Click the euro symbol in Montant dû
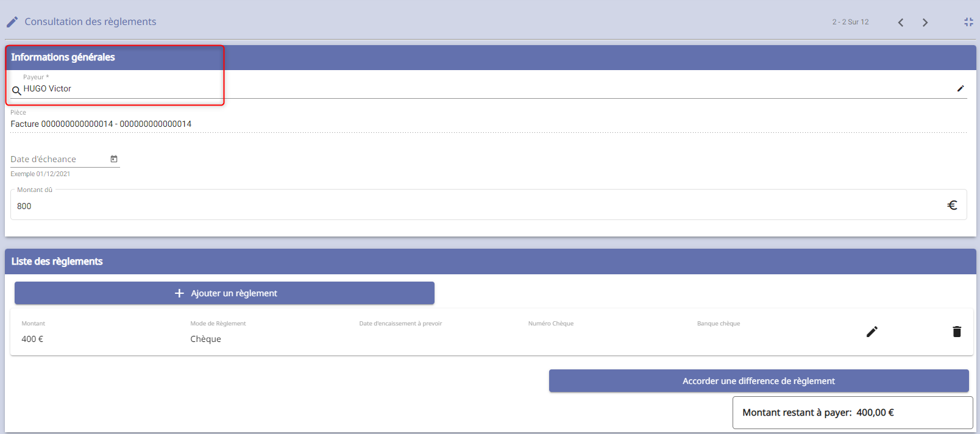 (952, 205)
